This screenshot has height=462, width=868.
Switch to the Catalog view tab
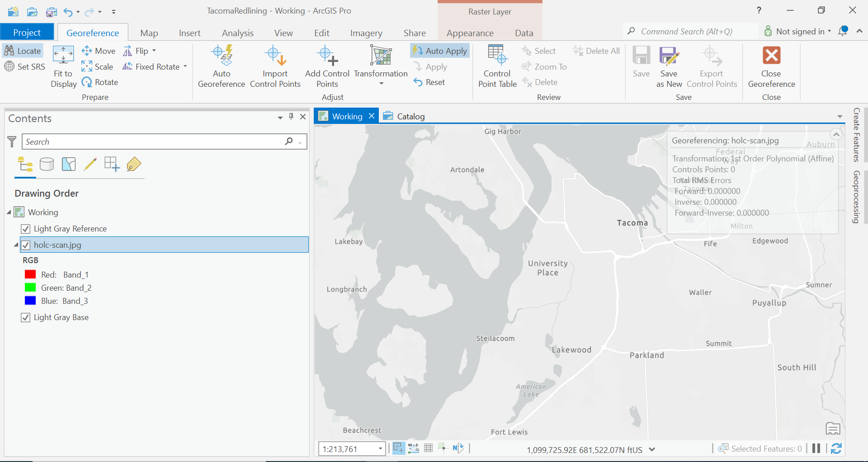(x=404, y=116)
